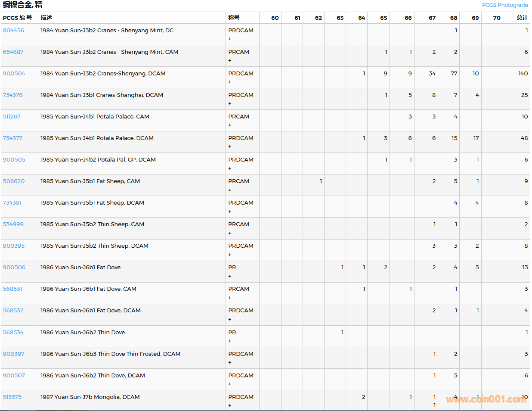The width and height of the screenshot is (532, 411).
Task: Expand plus below PRDCAM in 900507 row
Action: [x=230, y=384]
